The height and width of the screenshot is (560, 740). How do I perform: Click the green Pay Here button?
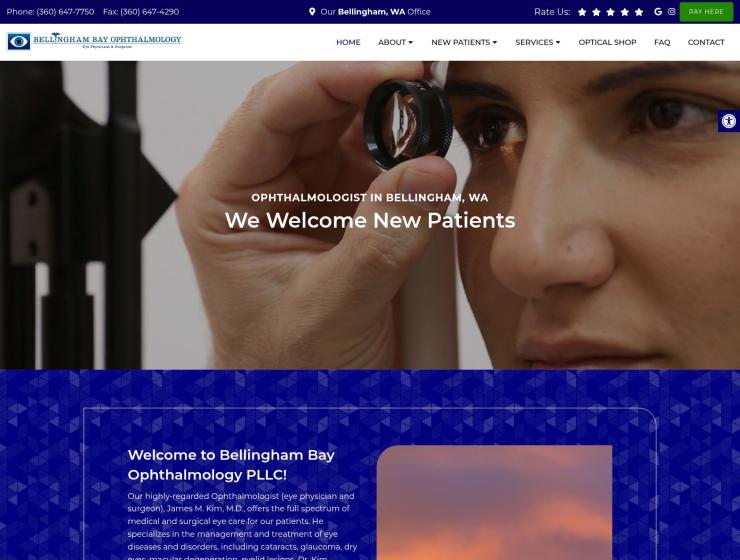[706, 12]
